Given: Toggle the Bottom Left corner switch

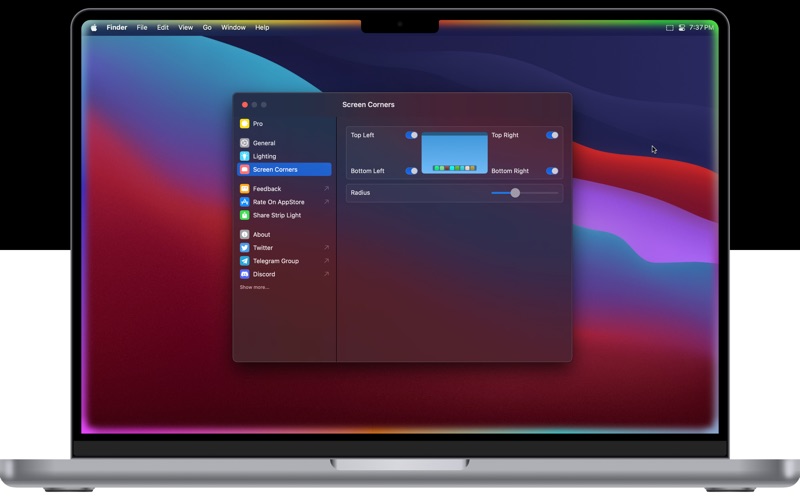Looking at the screenshot, I should click(411, 171).
